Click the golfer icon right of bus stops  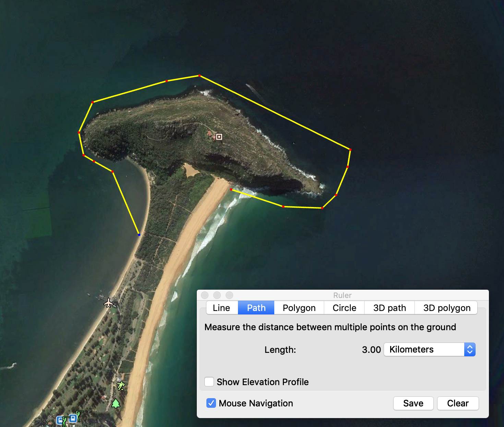tap(80, 415)
